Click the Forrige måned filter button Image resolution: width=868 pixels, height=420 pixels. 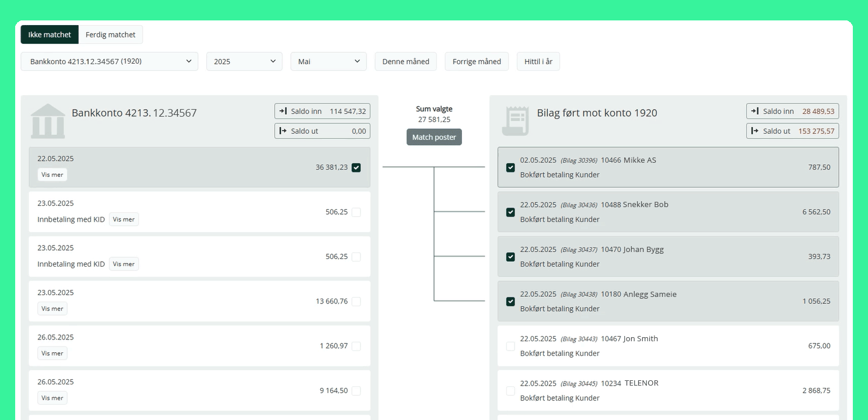(476, 61)
